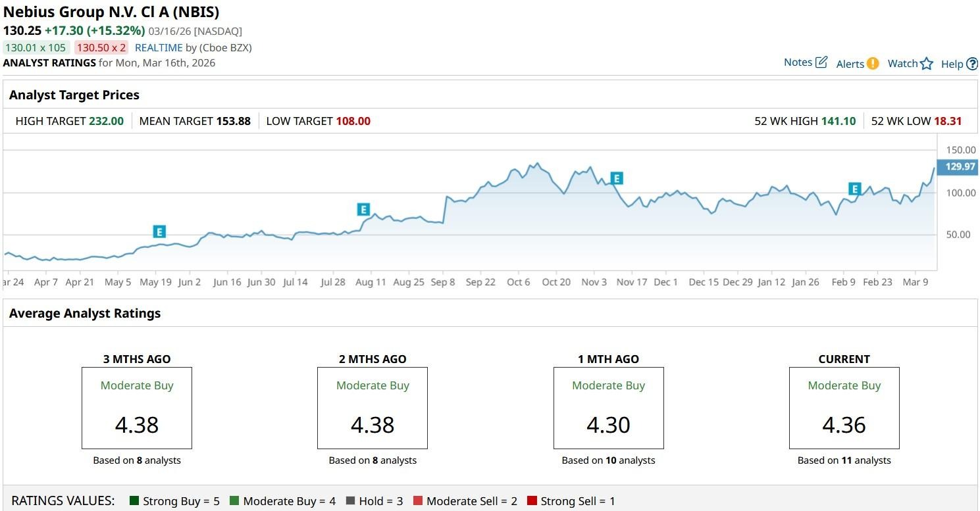
Task: Click the Analyst Target Prices heading
Action: click(x=74, y=95)
